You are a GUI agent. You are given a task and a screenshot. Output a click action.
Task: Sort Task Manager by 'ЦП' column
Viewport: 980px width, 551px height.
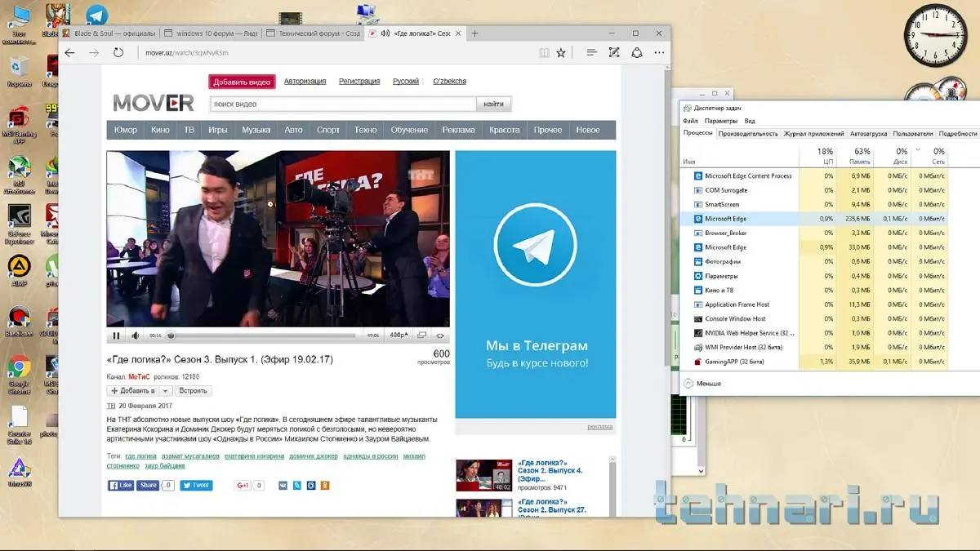point(818,155)
